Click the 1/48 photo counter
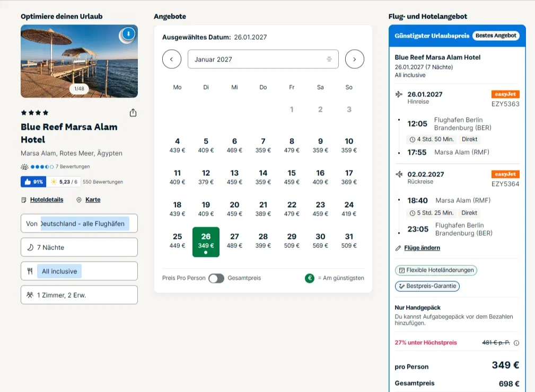 coord(79,88)
